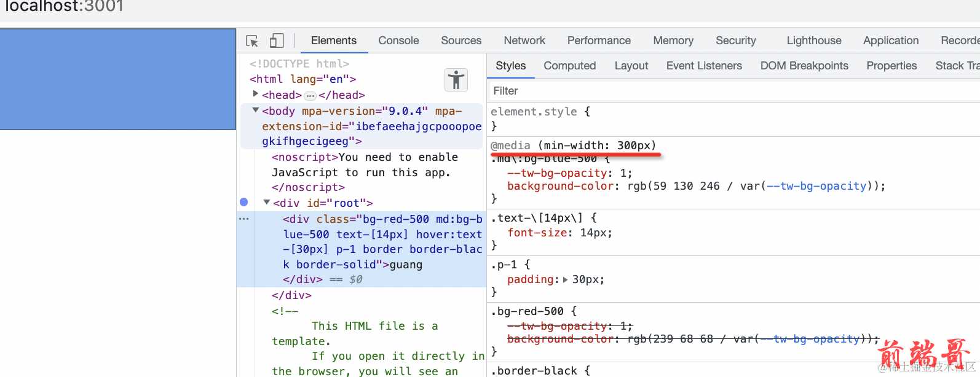Screen dimensions: 980x377
Task: Expand the head element node
Action: (256, 94)
